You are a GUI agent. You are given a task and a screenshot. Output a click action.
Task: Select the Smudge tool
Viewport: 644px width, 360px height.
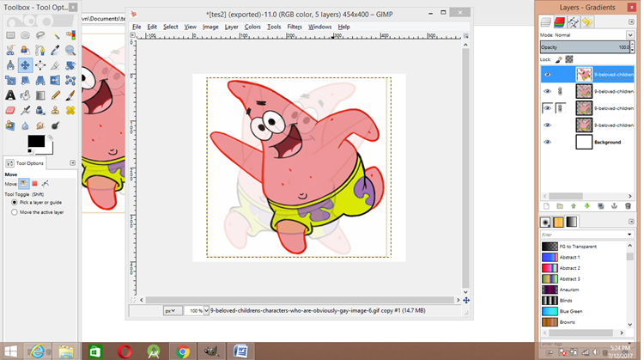(x=40, y=125)
